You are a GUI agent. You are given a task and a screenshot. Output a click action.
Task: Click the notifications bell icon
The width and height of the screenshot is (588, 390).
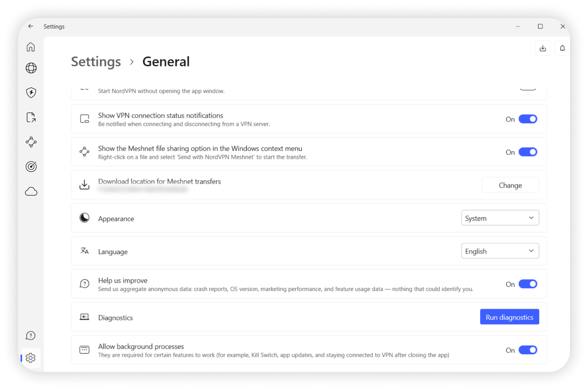pyautogui.click(x=562, y=48)
